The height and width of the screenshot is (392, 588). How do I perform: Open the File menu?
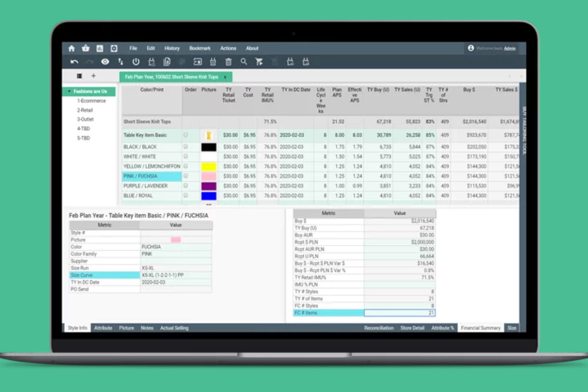click(x=133, y=48)
